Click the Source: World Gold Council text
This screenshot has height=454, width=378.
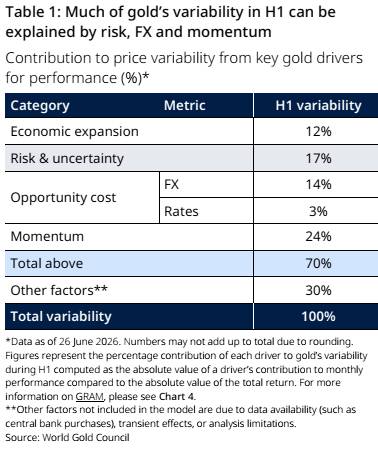pos(67,437)
